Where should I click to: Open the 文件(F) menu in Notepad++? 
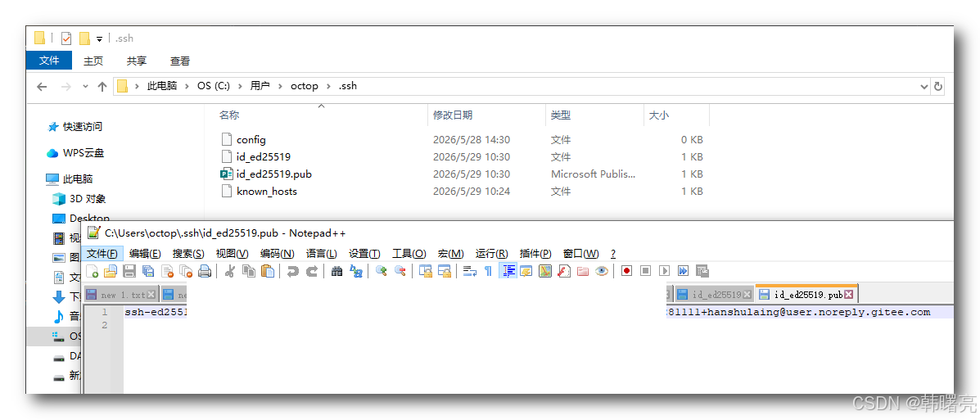click(x=102, y=254)
